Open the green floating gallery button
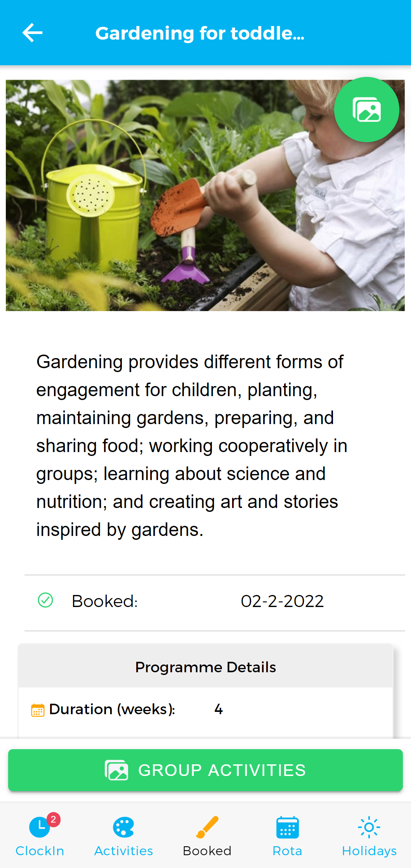 point(366,110)
